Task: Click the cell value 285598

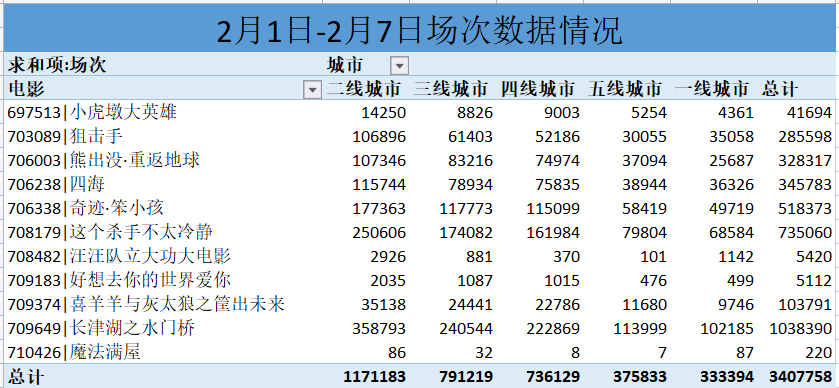Action: coord(805,137)
